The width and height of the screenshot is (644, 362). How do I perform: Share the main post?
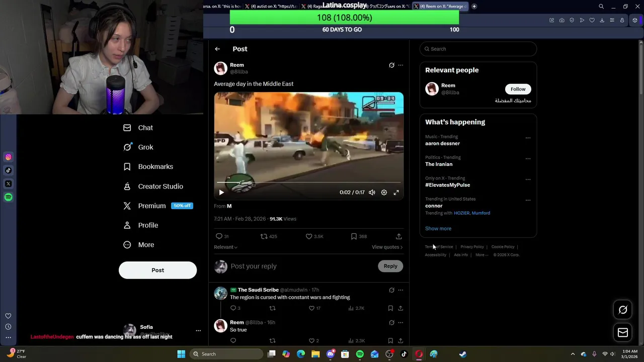point(398,236)
